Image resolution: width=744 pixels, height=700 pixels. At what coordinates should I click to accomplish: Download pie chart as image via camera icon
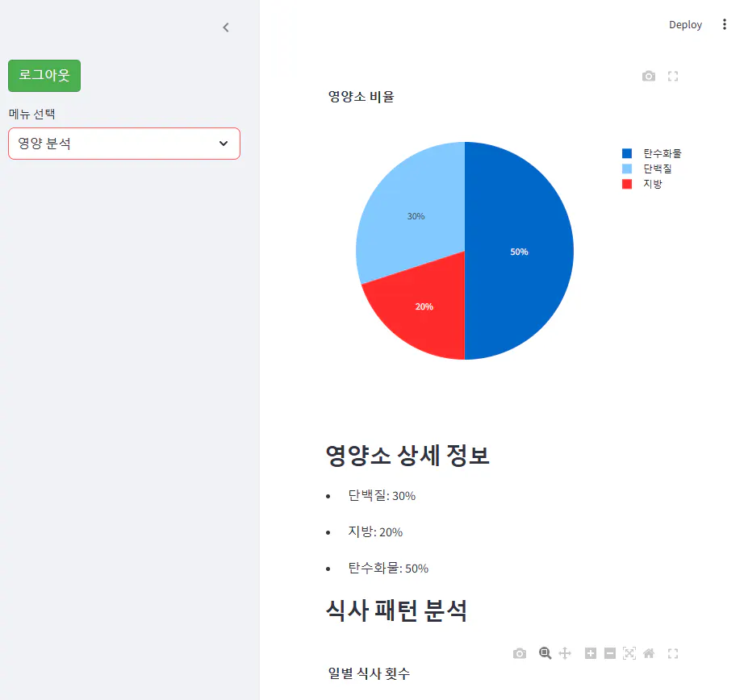pyautogui.click(x=649, y=77)
